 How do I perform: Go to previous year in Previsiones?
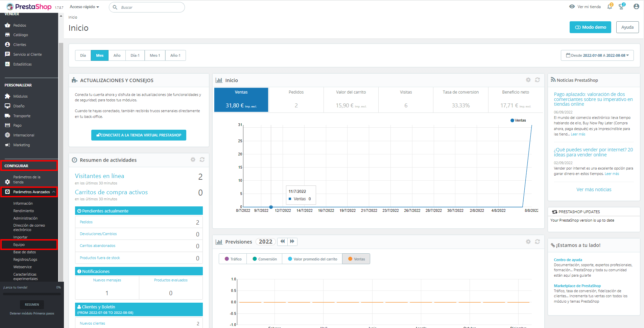coord(282,242)
